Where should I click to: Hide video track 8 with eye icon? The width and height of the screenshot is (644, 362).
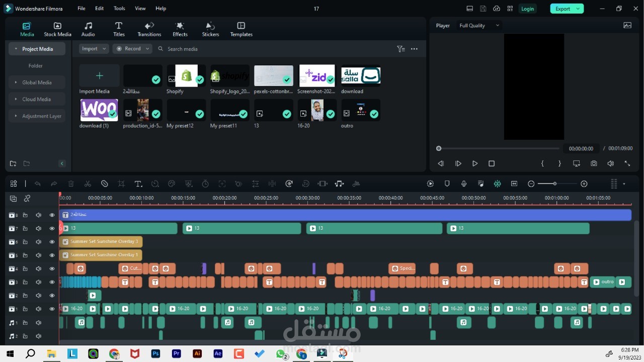[x=52, y=215]
